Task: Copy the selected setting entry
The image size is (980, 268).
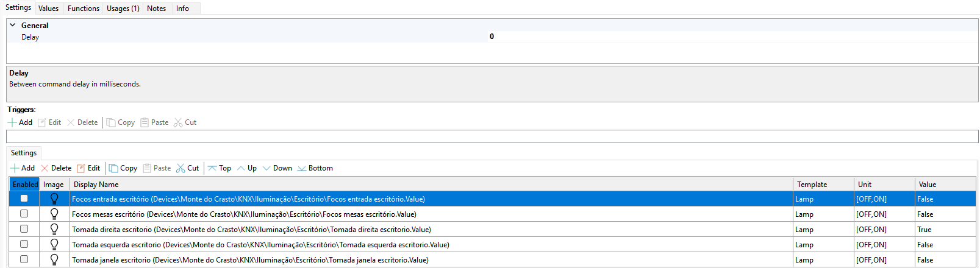Action: pyautogui.click(x=123, y=168)
